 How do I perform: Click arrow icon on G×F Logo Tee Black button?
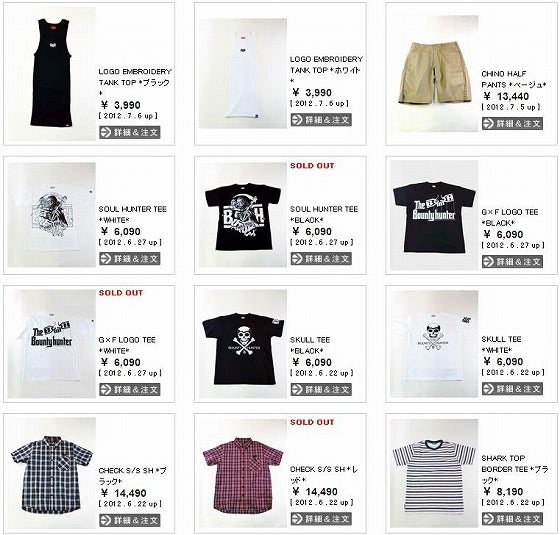pyautogui.click(x=489, y=261)
